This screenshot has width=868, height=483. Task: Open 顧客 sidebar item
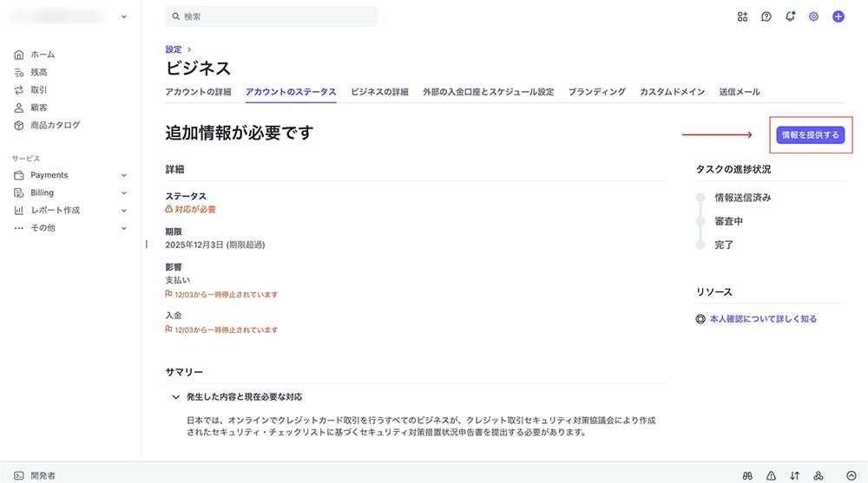click(x=39, y=108)
